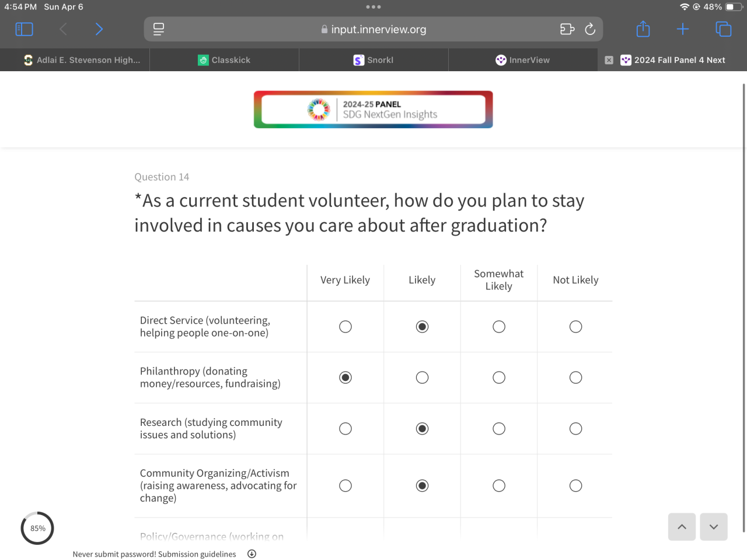Expand submission guidelines down-arrow icon

click(x=252, y=554)
